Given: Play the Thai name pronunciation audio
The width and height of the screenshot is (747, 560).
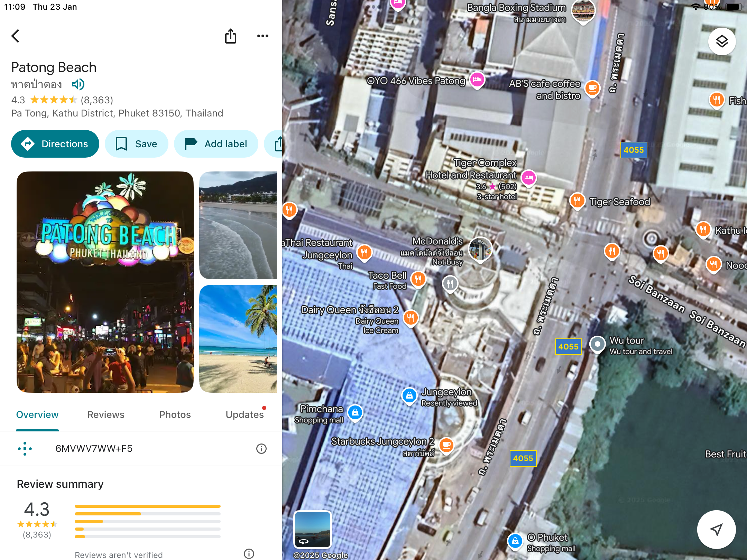Looking at the screenshot, I should point(78,84).
